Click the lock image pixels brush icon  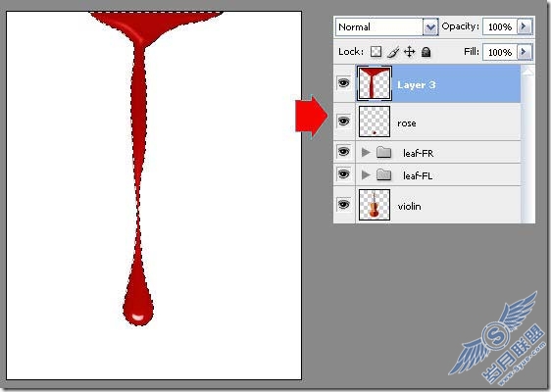click(x=393, y=52)
